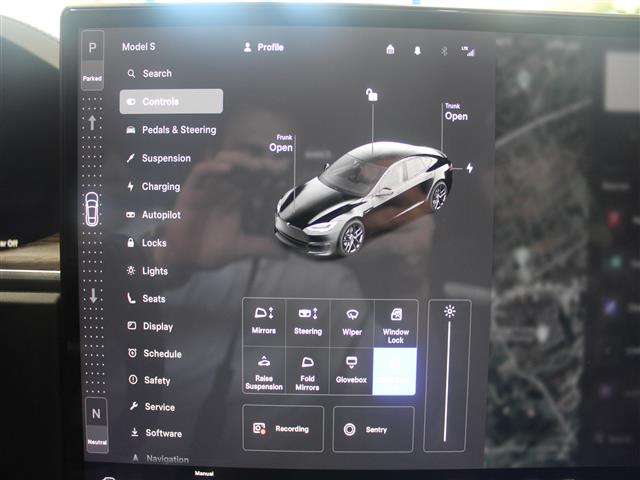Open the Software settings
The width and height of the screenshot is (640, 480).
[x=156, y=433]
